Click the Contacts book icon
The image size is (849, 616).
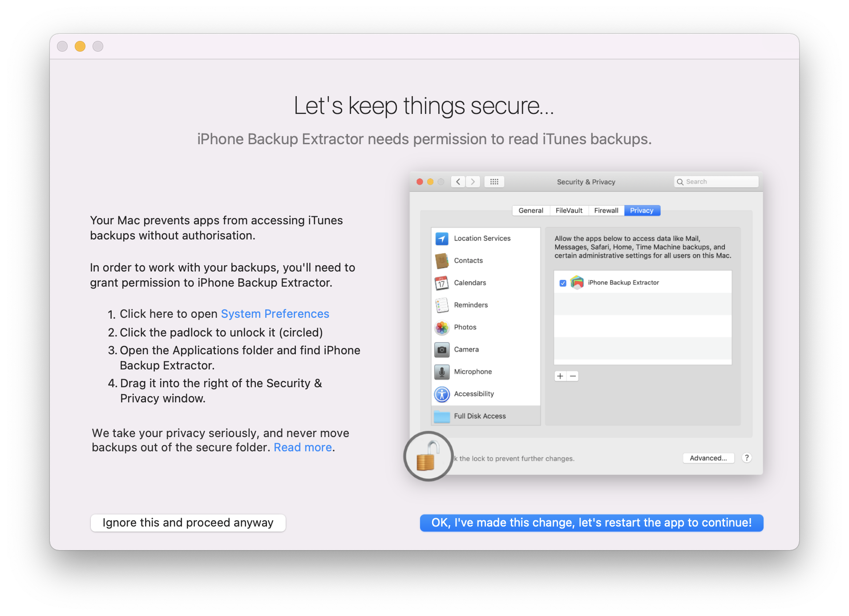pos(441,261)
